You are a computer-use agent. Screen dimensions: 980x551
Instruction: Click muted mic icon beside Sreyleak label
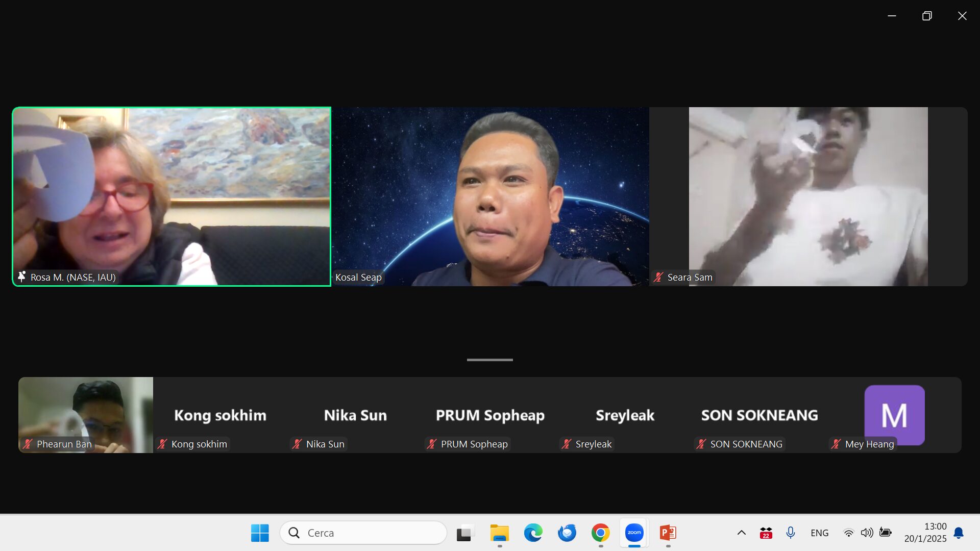pyautogui.click(x=567, y=444)
